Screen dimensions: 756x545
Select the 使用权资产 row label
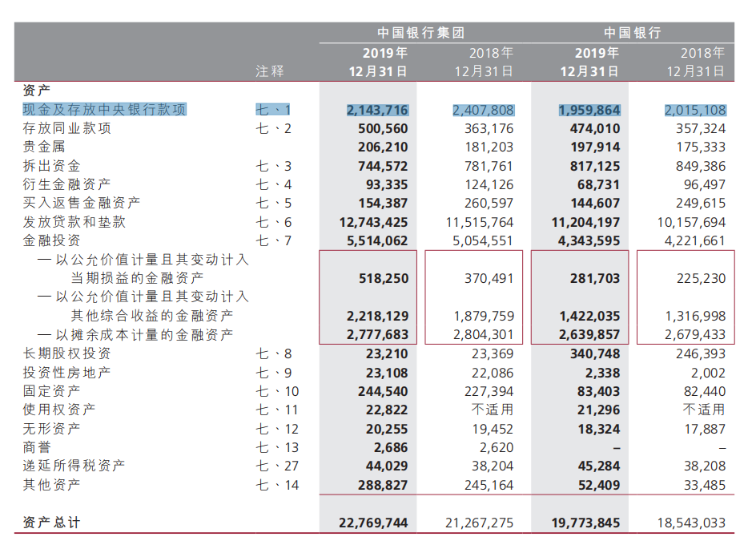[59, 410]
